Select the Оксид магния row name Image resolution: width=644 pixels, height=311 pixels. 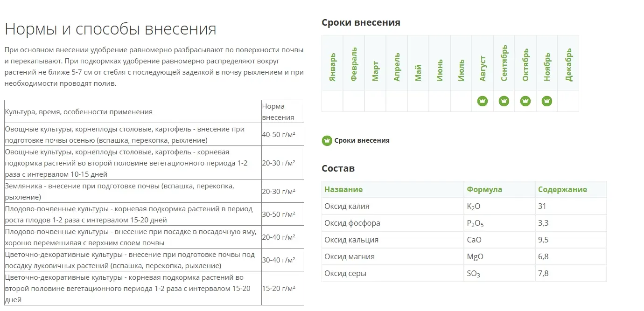tap(350, 257)
